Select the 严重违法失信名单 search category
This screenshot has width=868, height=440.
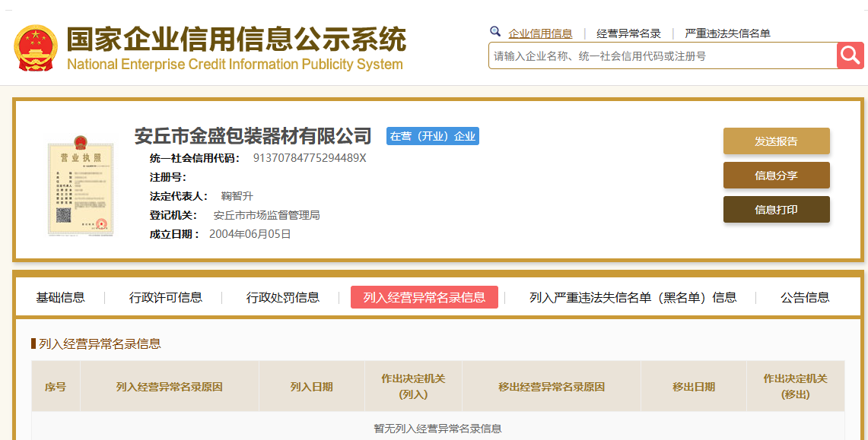click(727, 33)
